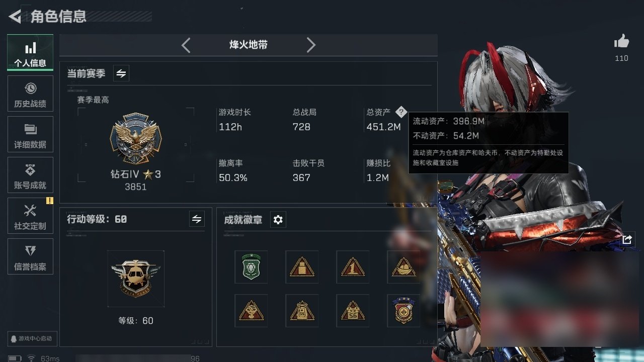This screenshot has height=362, width=644.
Task: Open the 账号成就 tab
Action: 30,175
